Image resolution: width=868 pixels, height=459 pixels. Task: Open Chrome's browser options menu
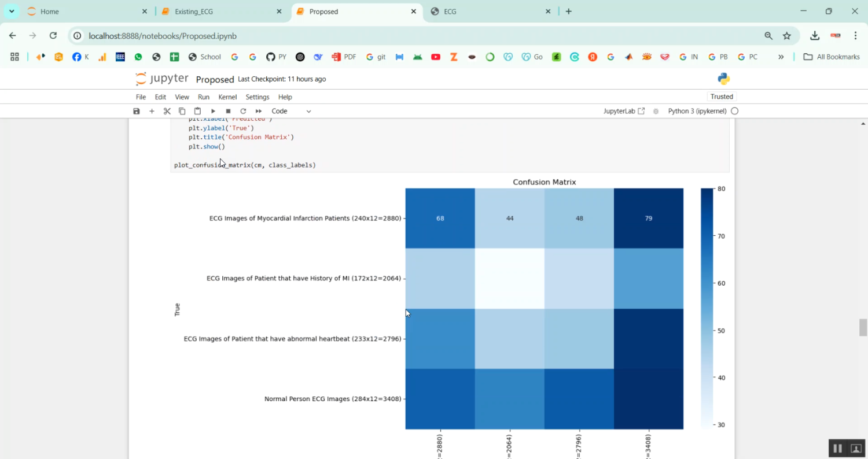click(856, 35)
